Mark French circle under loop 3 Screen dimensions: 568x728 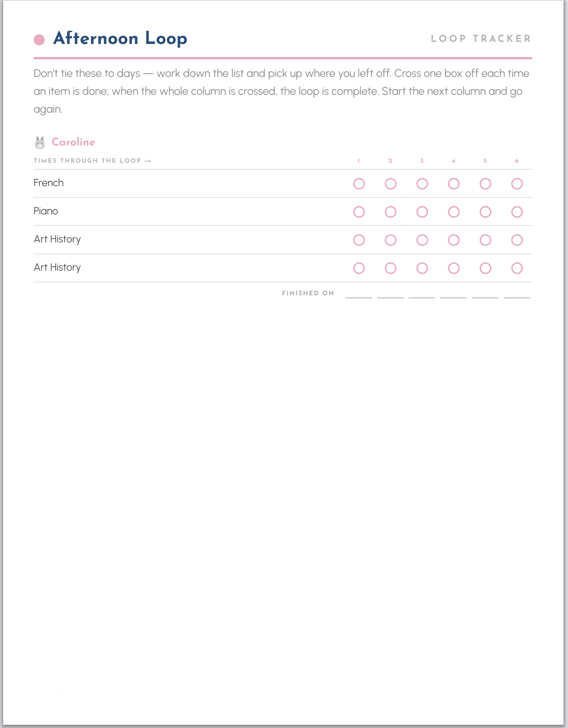pyautogui.click(x=422, y=184)
